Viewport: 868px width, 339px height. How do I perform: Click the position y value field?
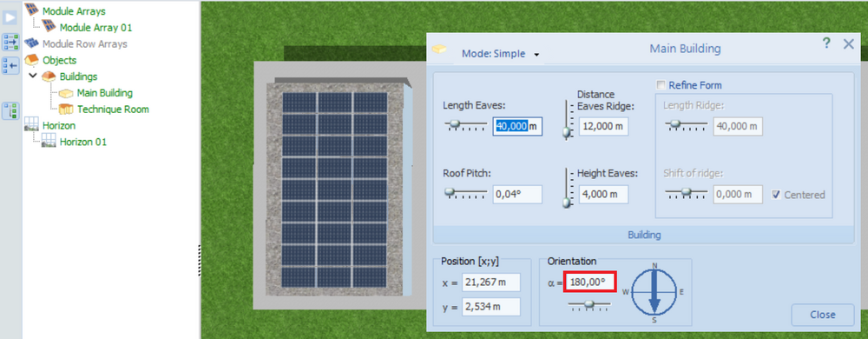(x=491, y=306)
